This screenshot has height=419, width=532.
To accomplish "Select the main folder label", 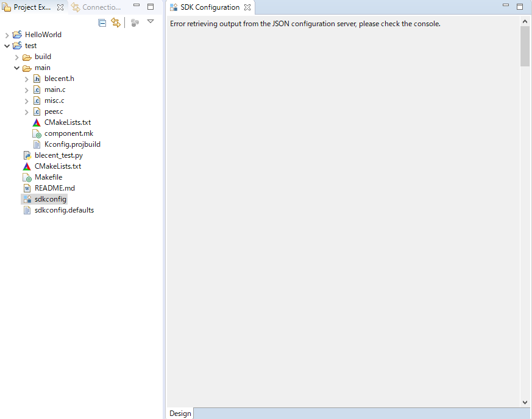I will click(x=43, y=68).
